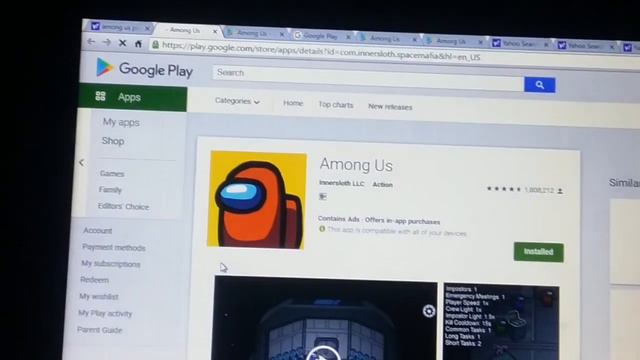
Task: Open Top charts
Action: (336, 105)
